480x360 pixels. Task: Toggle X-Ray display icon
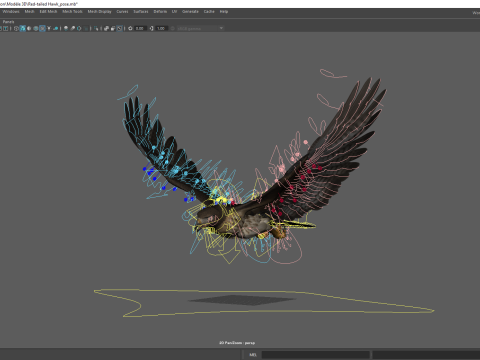click(106, 28)
